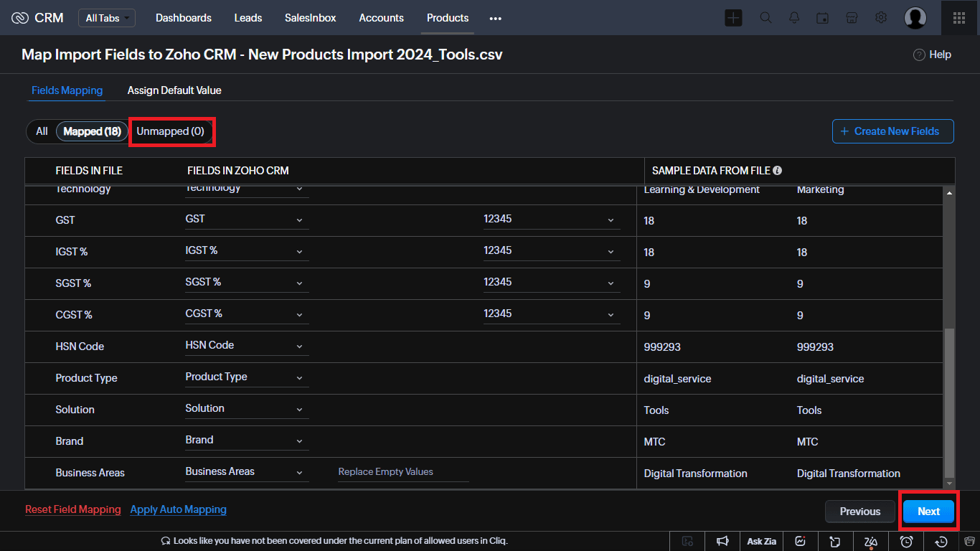This screenshot has width=980, height=551.
Task: Click the scrollbar down arrow of mapping table
Action: (950, 484)
